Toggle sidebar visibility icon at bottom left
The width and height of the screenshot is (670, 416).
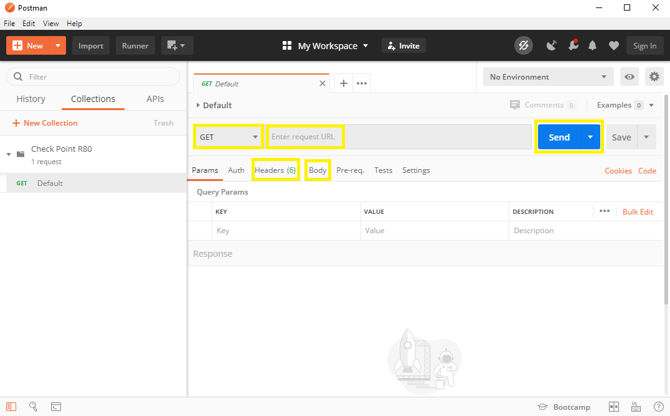point(11,407)
